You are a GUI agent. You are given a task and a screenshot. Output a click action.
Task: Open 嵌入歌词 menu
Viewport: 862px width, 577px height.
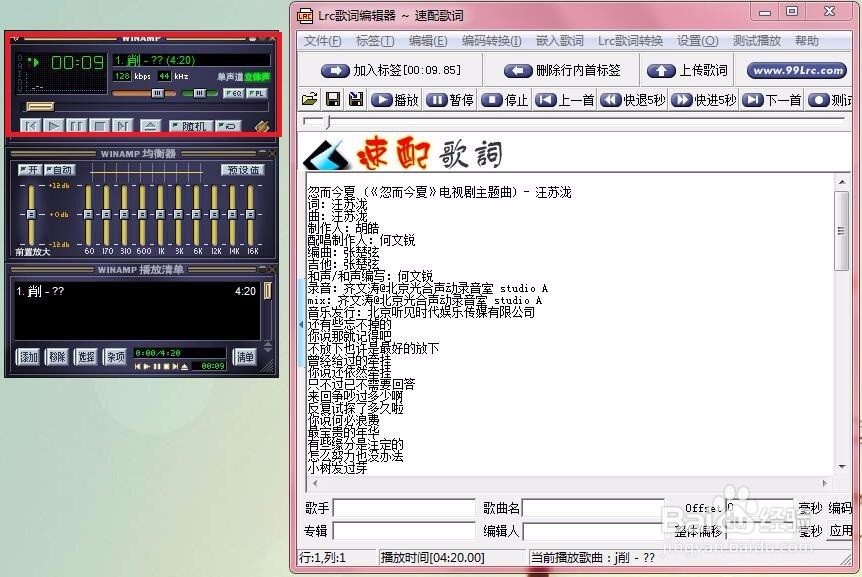pyautogui.click(x=560, y=41)
